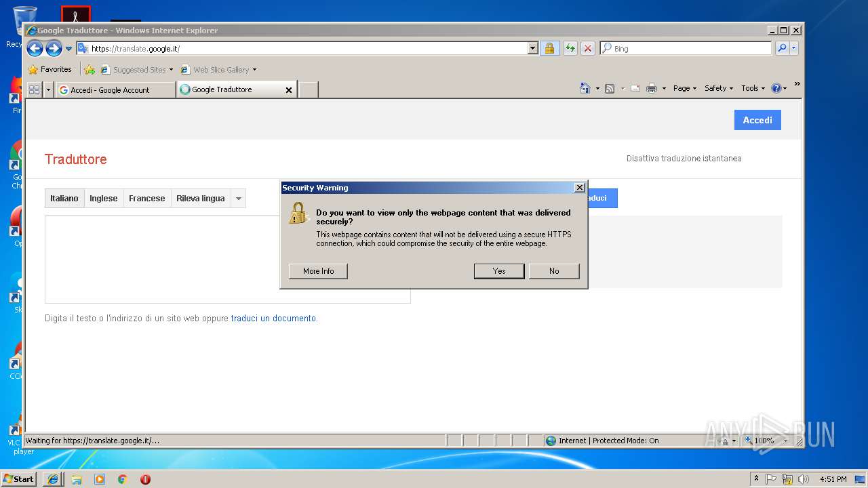The height and width of the screenshot is (488, 868).
Task: Expand Tools menu dropdown arrow
Action: pos(763,89)
